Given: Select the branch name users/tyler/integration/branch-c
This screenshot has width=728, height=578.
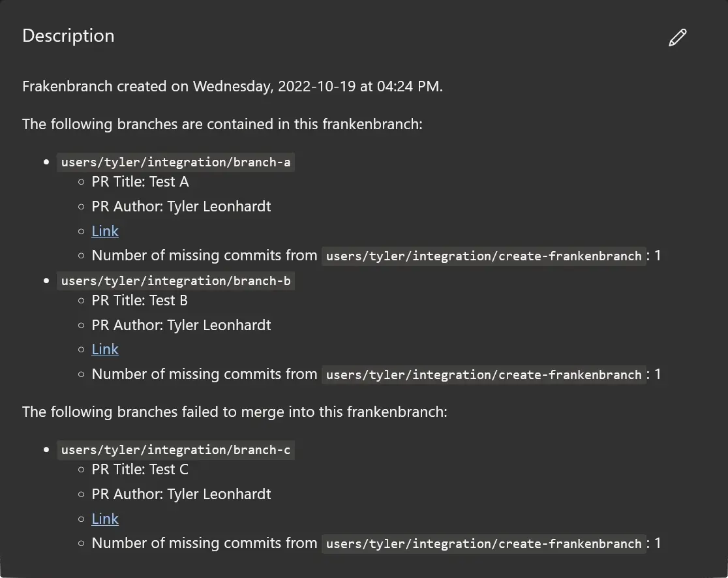Looking at the screenshot, I should pos(175,449).
